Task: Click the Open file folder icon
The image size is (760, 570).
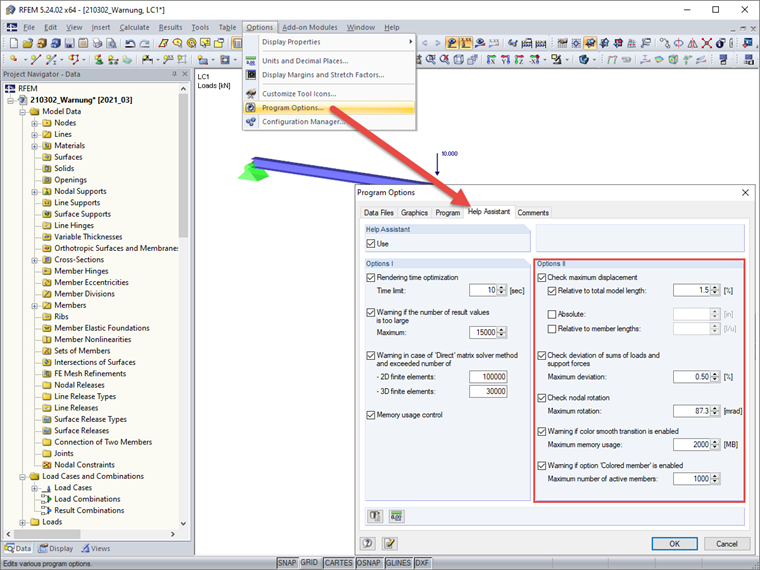Action: tap(28, 44)
